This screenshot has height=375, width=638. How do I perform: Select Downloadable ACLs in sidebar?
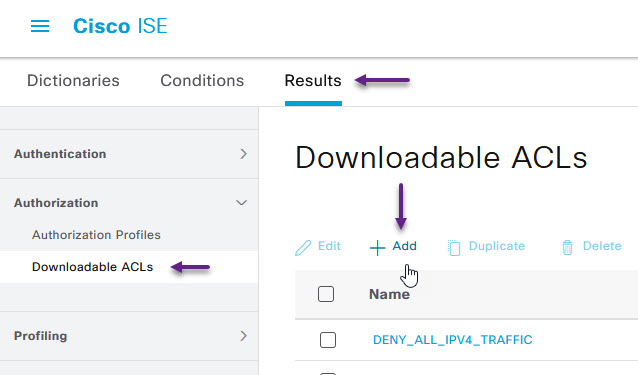pos(92,267)
